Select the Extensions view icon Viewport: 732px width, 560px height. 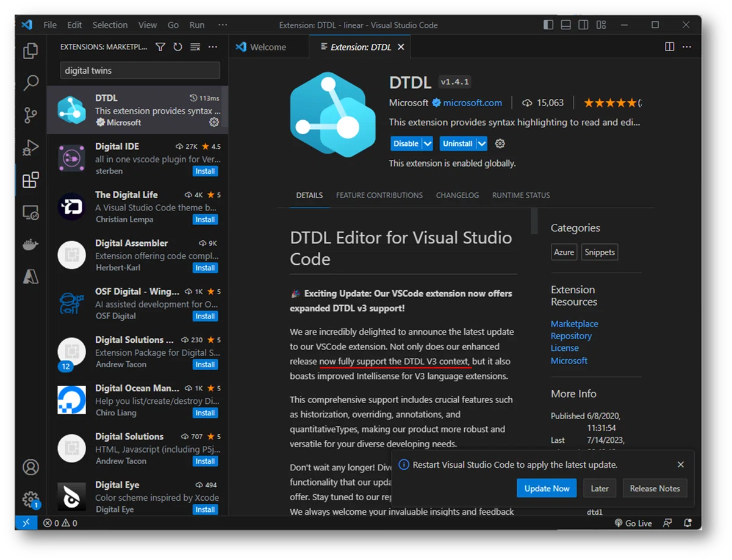30,179
